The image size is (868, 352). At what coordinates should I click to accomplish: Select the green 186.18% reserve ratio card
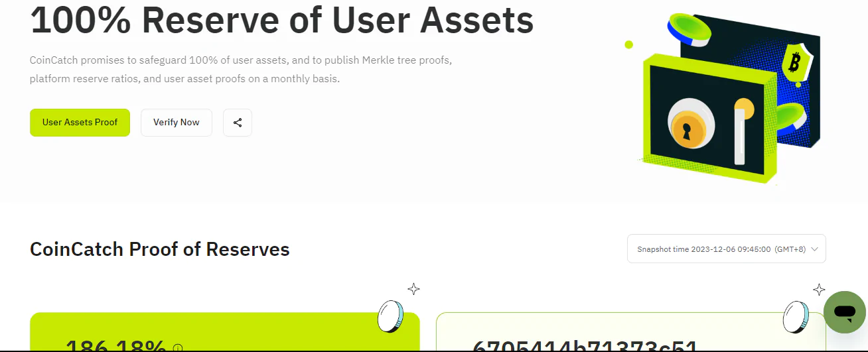click(225, 332)
